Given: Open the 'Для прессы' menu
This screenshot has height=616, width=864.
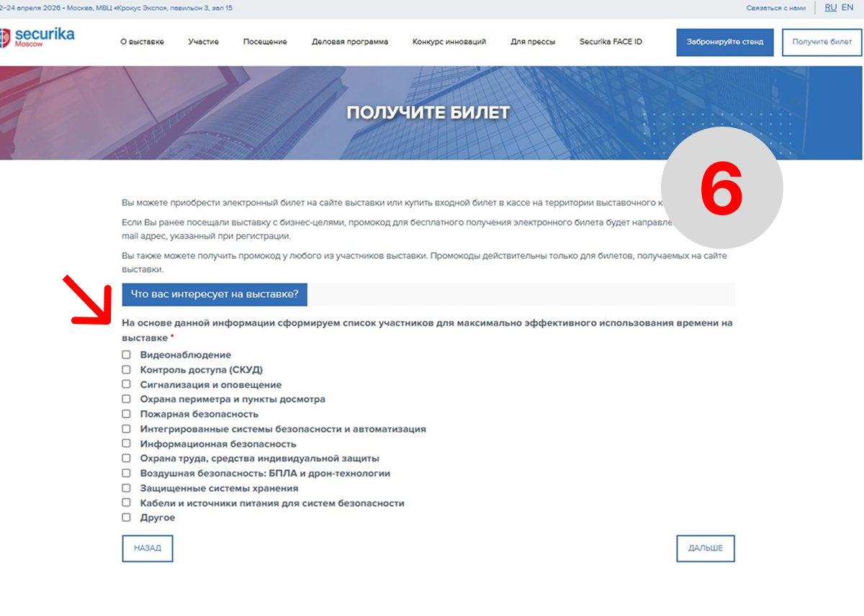Looking at the screenshot, I should 533,42.
